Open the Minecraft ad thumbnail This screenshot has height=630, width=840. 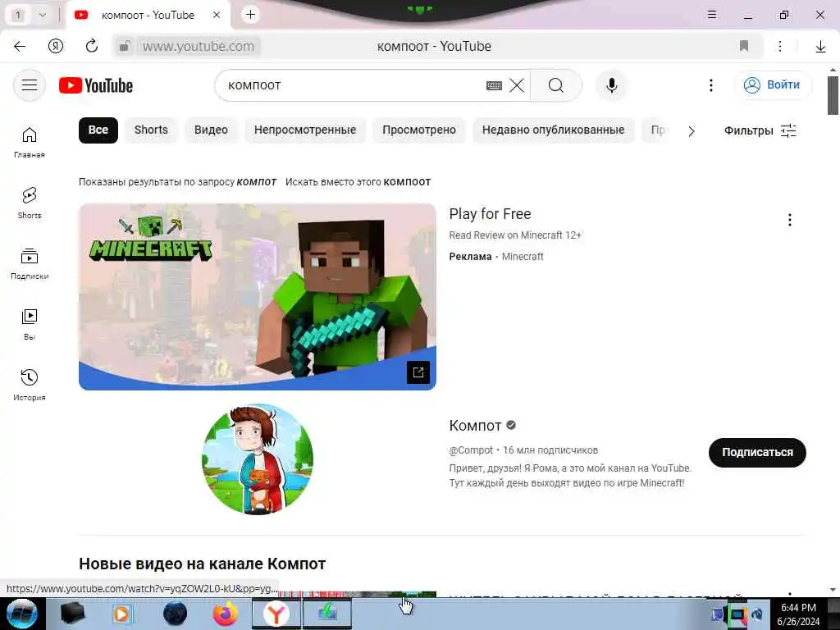(257, 297)
